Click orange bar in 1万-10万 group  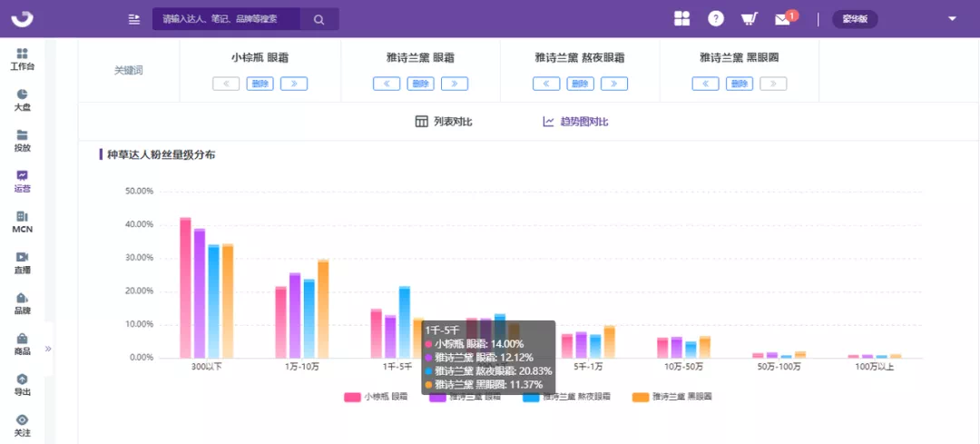click(323, 309)
